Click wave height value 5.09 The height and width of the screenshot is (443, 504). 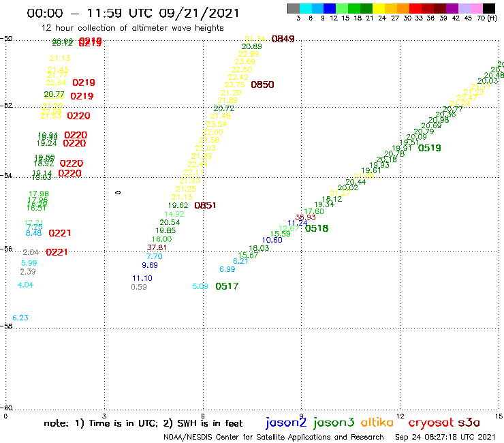point(200,286)
